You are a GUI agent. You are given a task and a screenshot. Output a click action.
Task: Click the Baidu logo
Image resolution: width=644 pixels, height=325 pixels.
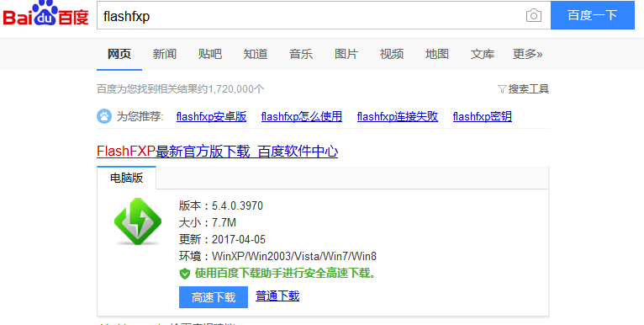pyautogui.click(x=46, y=13)
